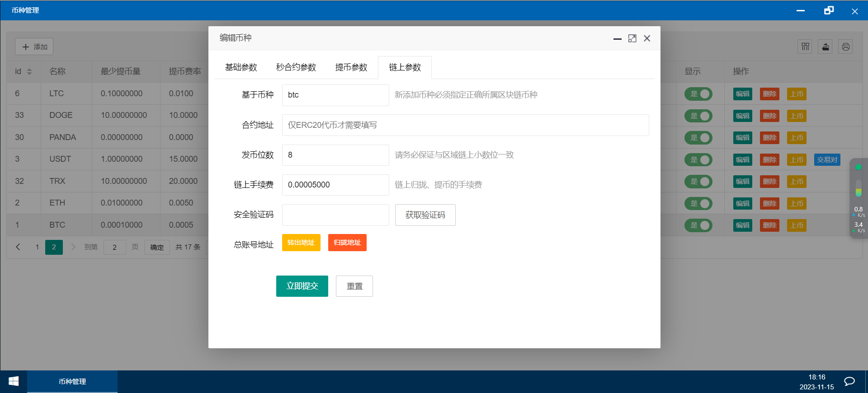Minimize the main 币种管理 window
Viewport: 868px width, 393px height.
coord(801,10)
